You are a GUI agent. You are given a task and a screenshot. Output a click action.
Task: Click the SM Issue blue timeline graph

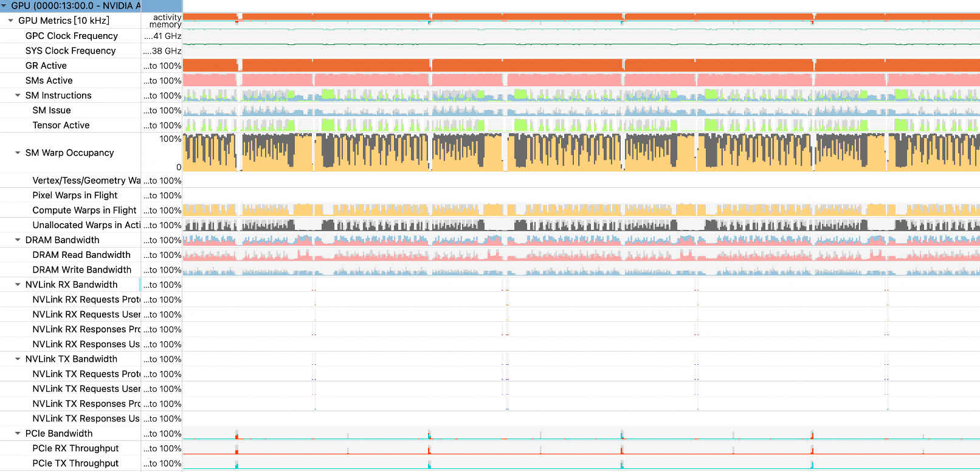click(x=581, y=110)
